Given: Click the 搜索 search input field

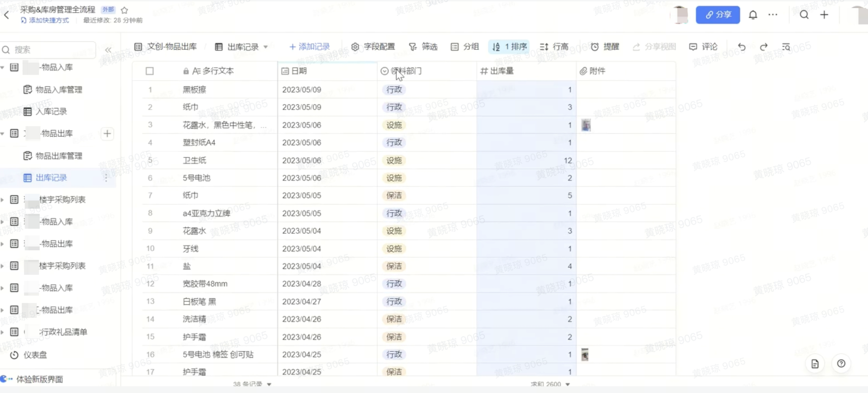Looking at the screenshot, I should pyautogui.click(x=51, y=50).
